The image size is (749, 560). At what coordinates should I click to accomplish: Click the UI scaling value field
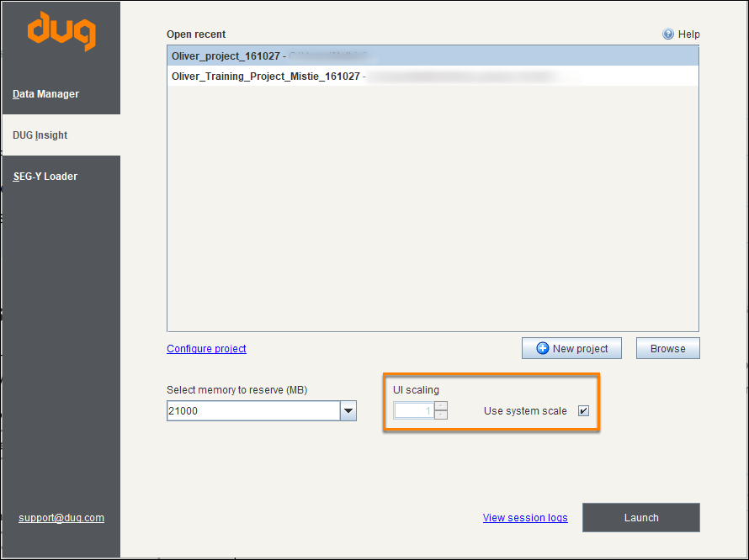tap(414, 410)
